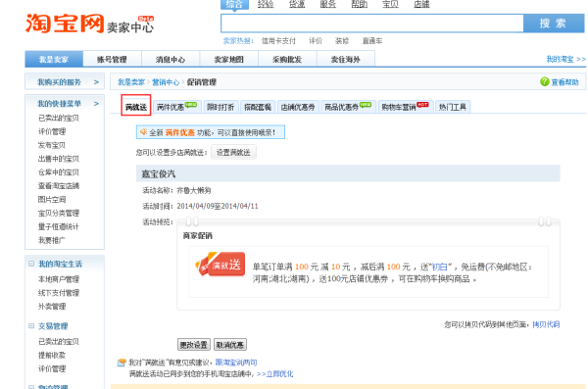Switch to the 商品优惠券 tab
This screenshot has width=588, height=389.
(x=348, y=107)
